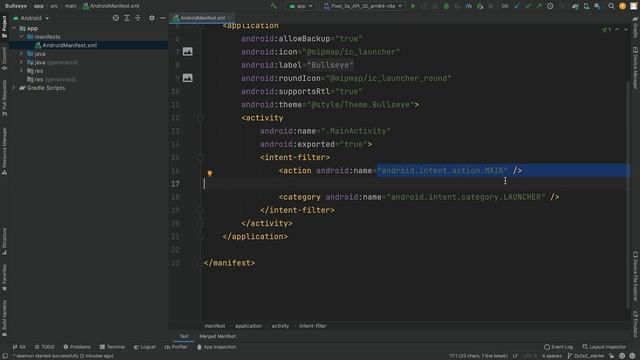Click the empty editor line 17
This screenshot has height=360, width=640.
coord(415,184)
